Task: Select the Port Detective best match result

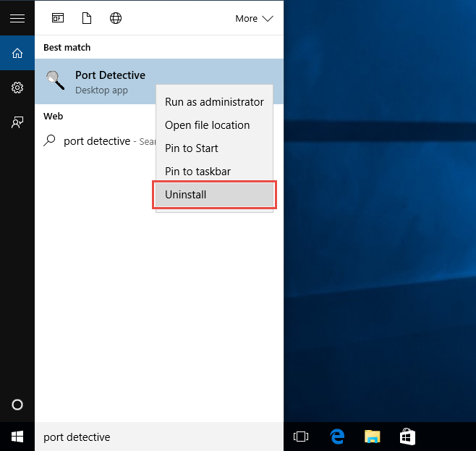Action: tap(159, 81)
